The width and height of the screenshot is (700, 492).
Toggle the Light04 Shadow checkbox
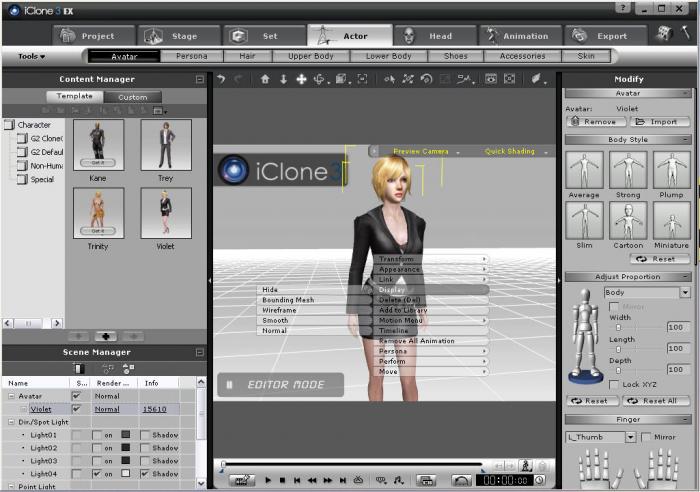145,473
